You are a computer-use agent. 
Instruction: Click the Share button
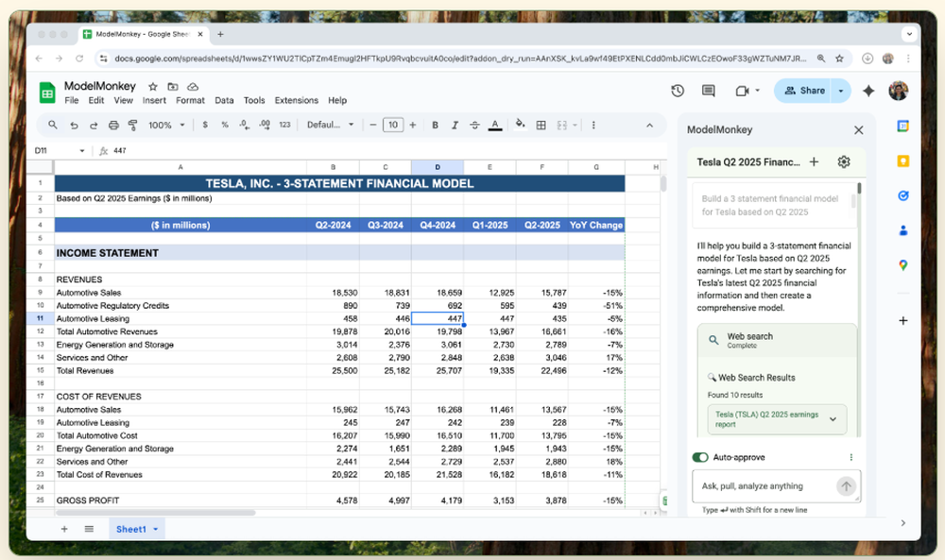[x=804, y=91]
